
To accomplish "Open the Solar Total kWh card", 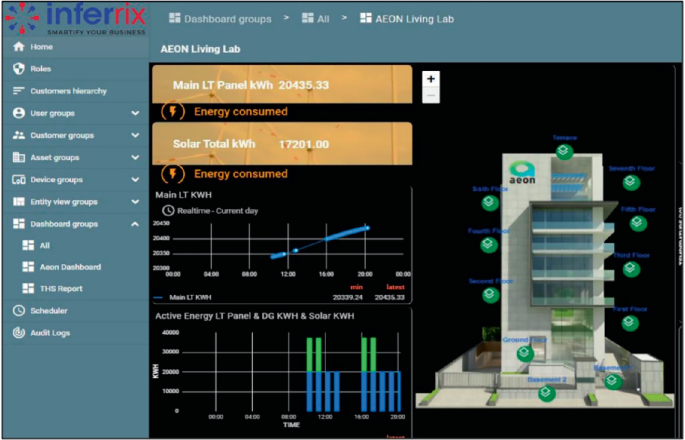I will 282,144.
